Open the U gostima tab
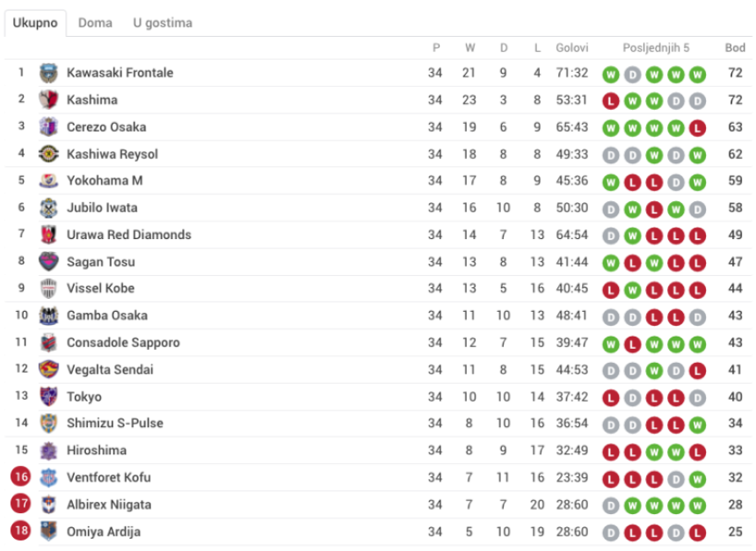756x551 pixels. 163,23
